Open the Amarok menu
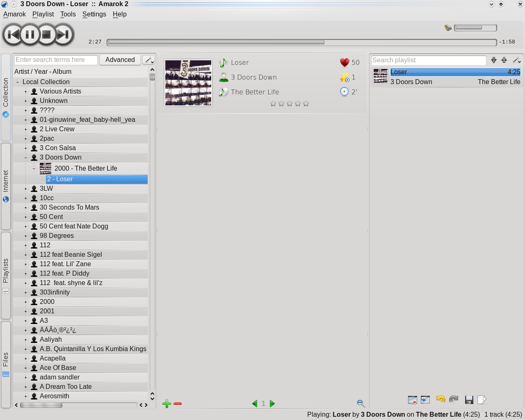525x420 pixels. [14, 14]
